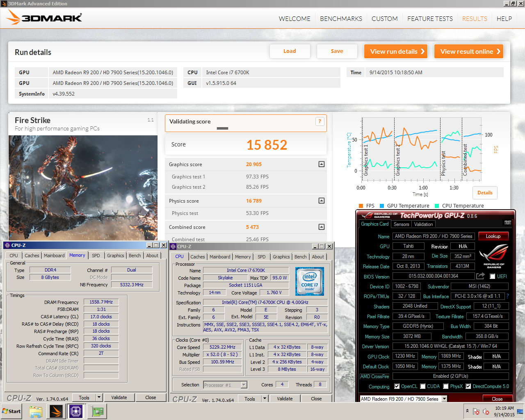This screenshot has height=420, width=525.
Task: Open SPD tab in CPU-Z Memory window
Action: 96,256
